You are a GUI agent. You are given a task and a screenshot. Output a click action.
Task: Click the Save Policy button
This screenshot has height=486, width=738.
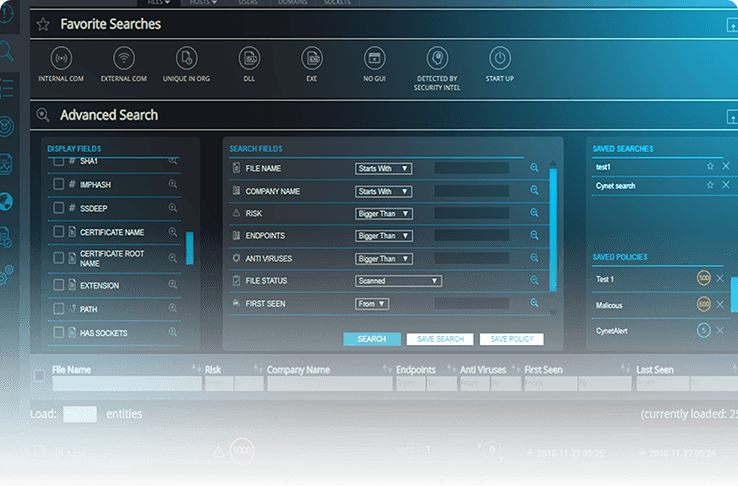click(512, 339)
